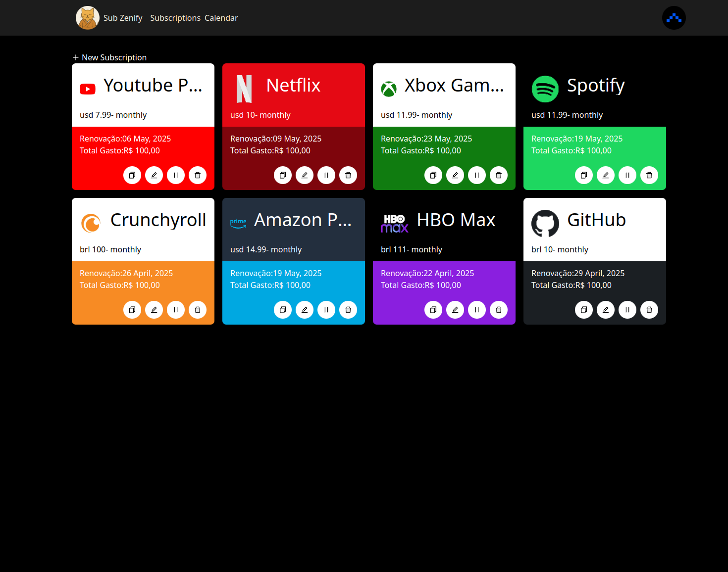Open the Subscriptions page
Screen dimensions: 728x572
[175, 18]
